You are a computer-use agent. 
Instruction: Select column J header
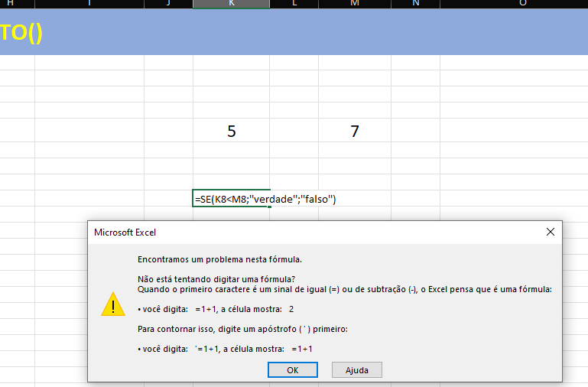point(168,4)
